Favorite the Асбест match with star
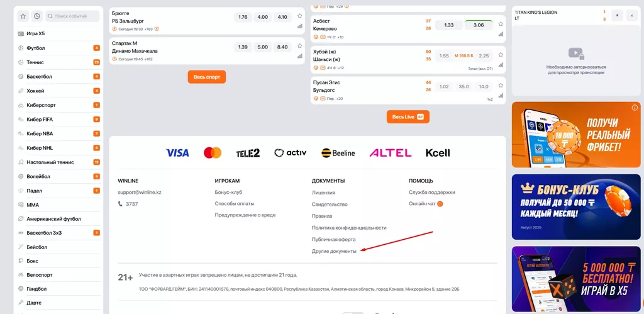Screen dimensions: 644x314 pos(501,24)
